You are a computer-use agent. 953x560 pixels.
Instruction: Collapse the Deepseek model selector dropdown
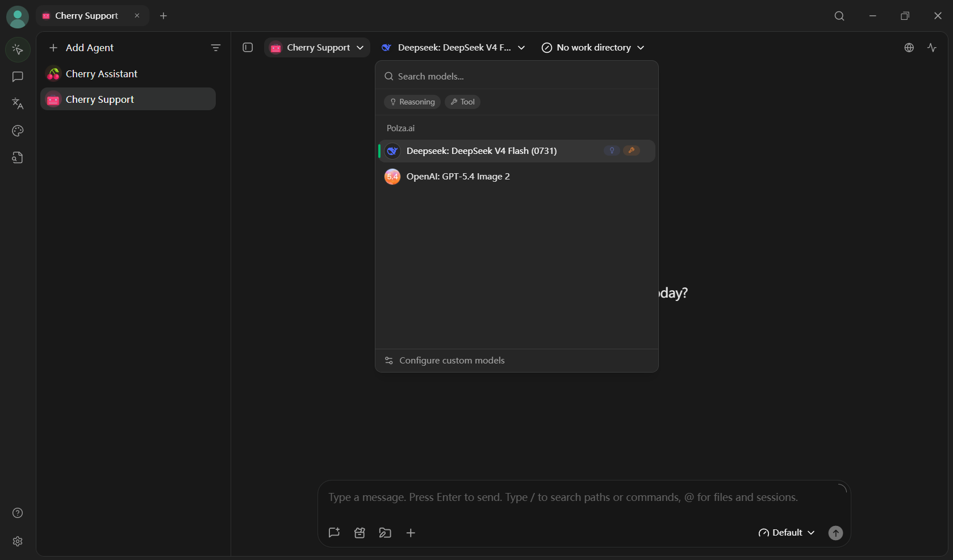tap(453, 48)
